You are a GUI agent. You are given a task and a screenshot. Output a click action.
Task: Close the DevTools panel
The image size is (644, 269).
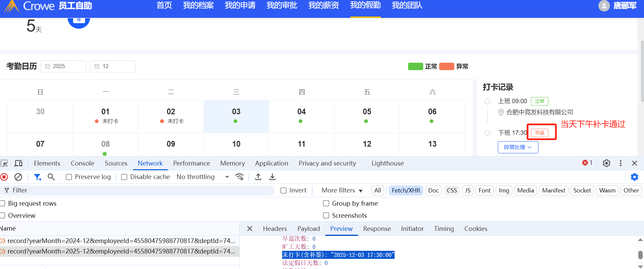click(x=635, y=163)
